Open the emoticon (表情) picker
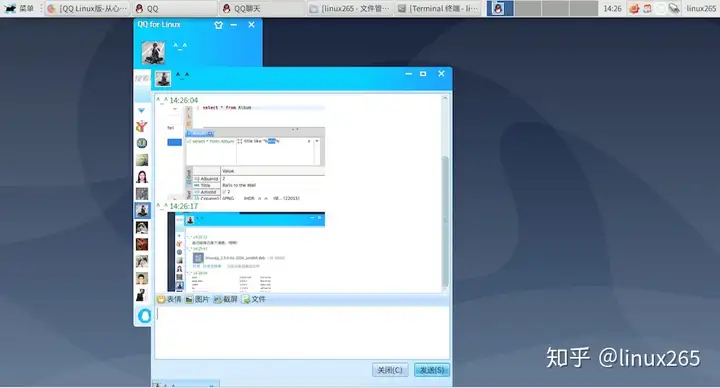This screenshot has width=720, height=388. pyautogui.click(x=169, y=299)
